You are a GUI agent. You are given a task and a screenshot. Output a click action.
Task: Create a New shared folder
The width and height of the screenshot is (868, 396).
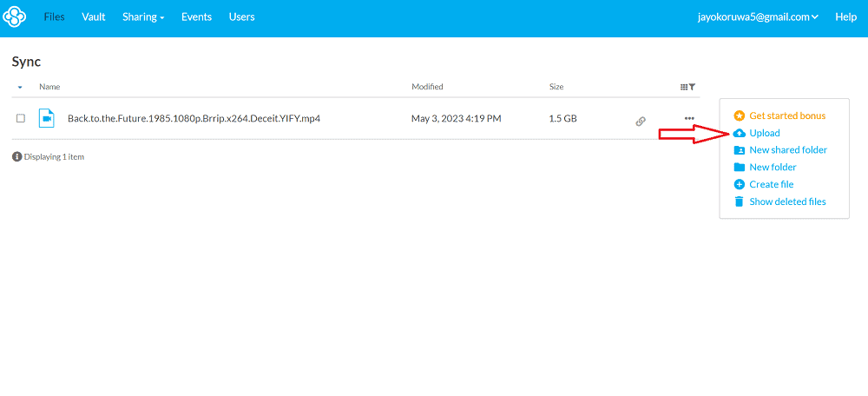[x=788, y=150]
